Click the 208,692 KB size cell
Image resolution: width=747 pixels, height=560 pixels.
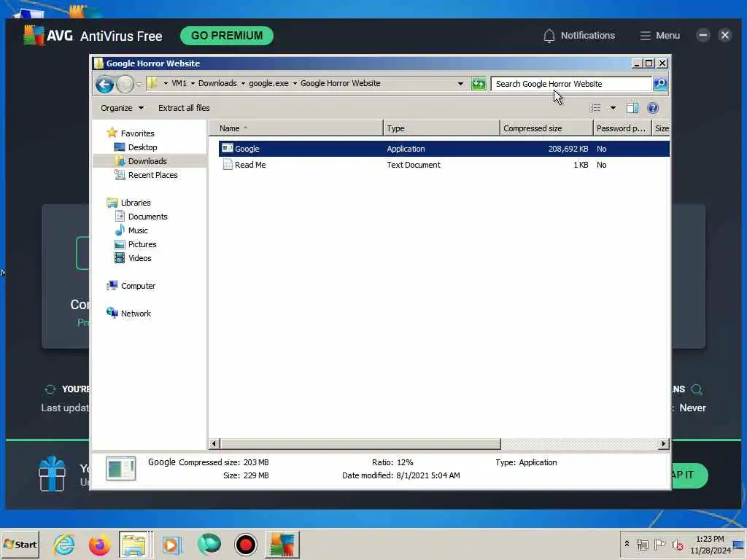pos(568,149)
